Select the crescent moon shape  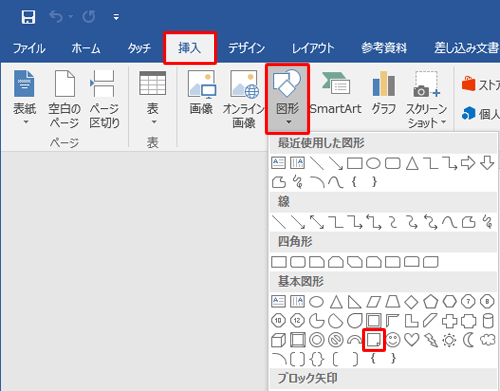(469, 340)
